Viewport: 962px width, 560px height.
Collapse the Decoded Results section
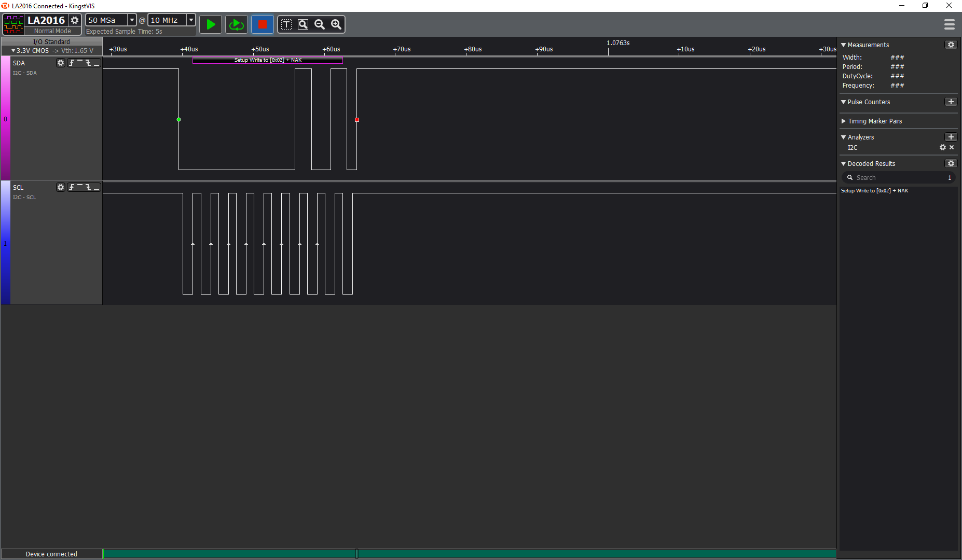click(x=843, y=164)
